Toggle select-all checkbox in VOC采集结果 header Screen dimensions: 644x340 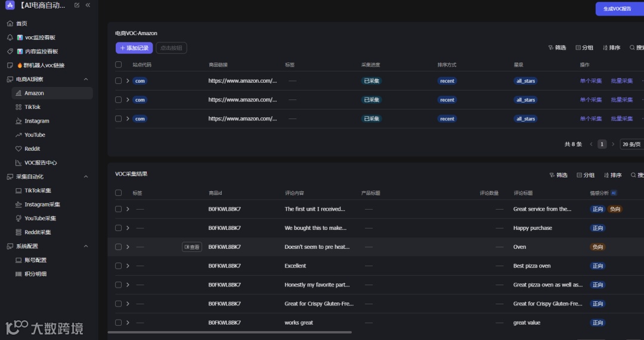point(118,193)
